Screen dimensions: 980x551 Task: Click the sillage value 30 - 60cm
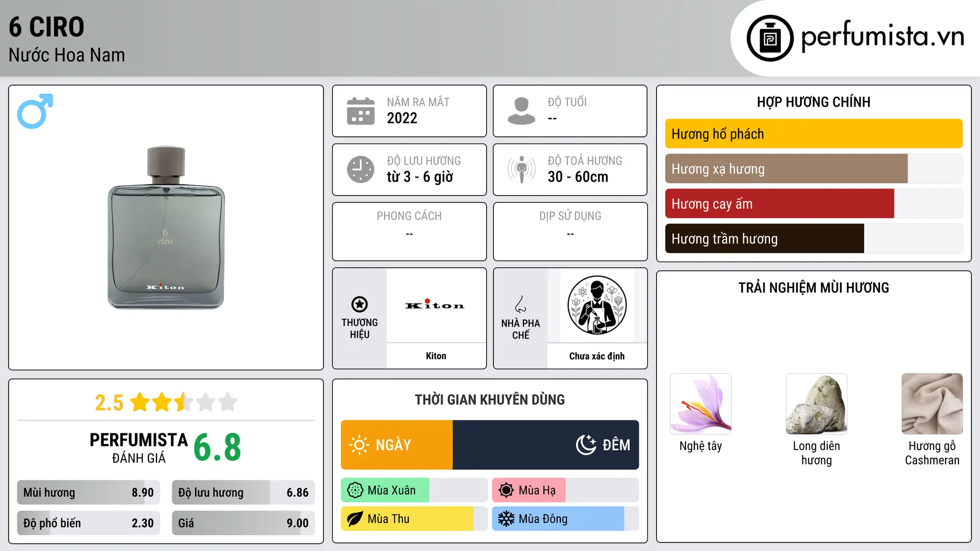(578, 177)
